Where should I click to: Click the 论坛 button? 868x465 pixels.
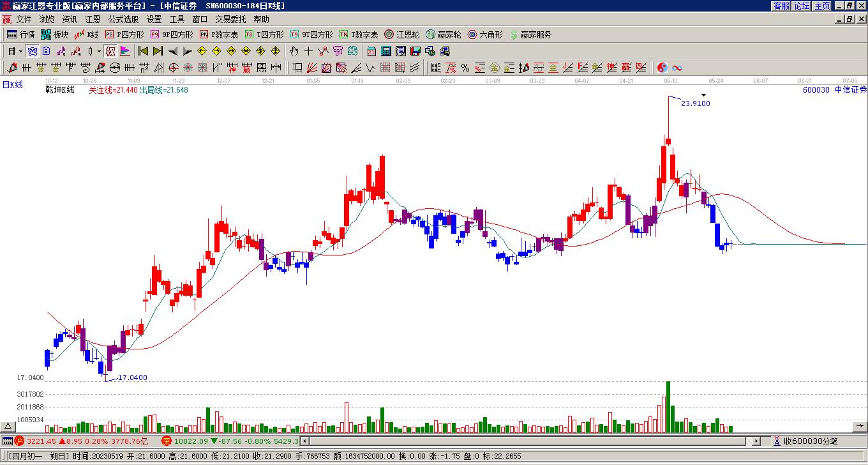click(802, 6)
